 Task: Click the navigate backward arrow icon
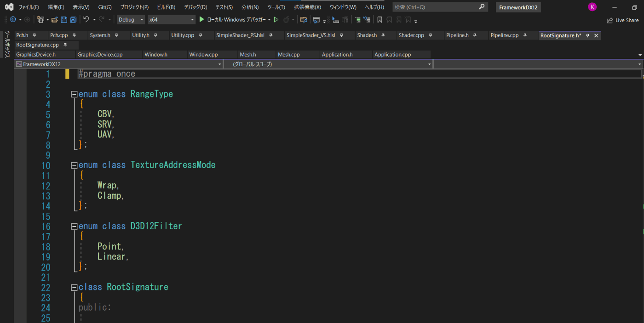pos(12,20)
